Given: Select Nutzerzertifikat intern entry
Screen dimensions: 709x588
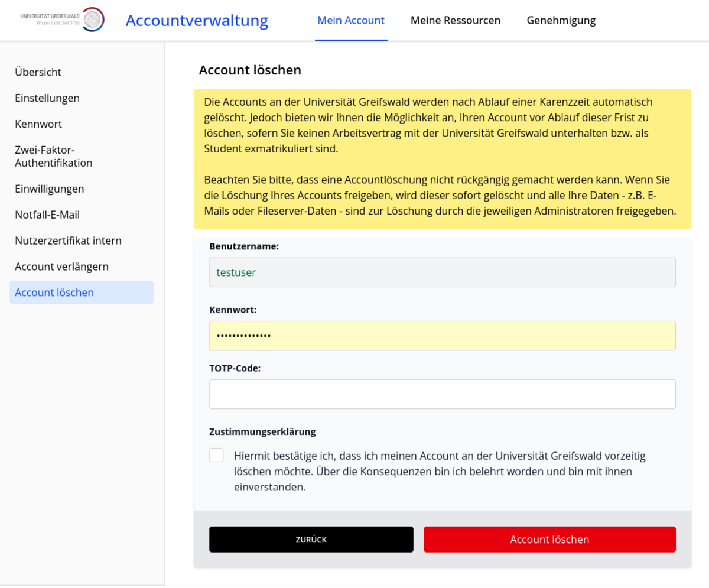Looking at the screenshot, I should coord(68,241).
